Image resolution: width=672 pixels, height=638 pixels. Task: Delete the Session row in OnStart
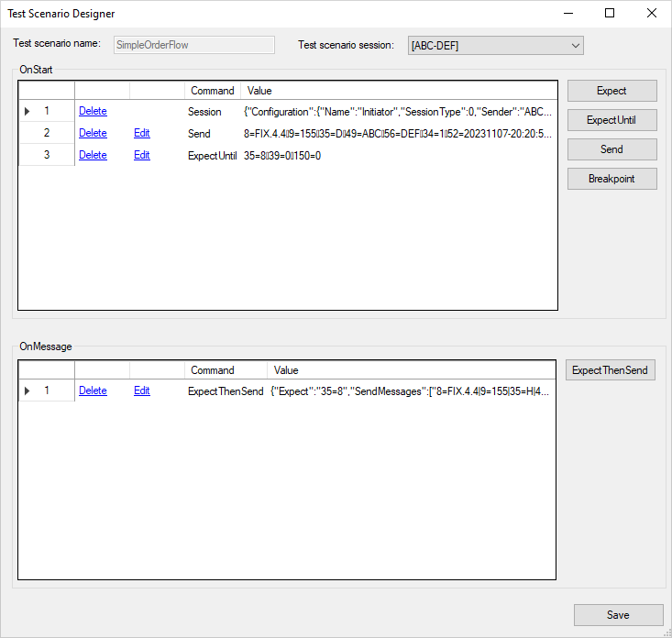[93, 111]
